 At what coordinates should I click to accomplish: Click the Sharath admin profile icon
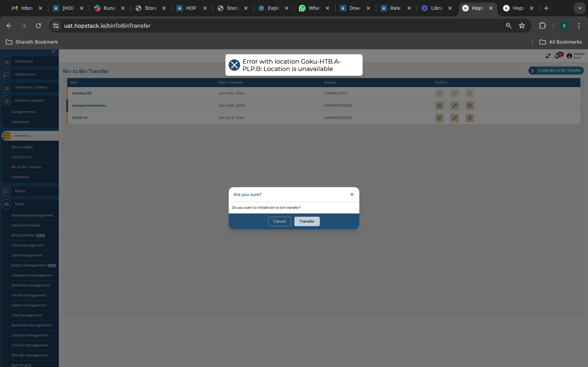pyautogui.click(x=569, y=56)
